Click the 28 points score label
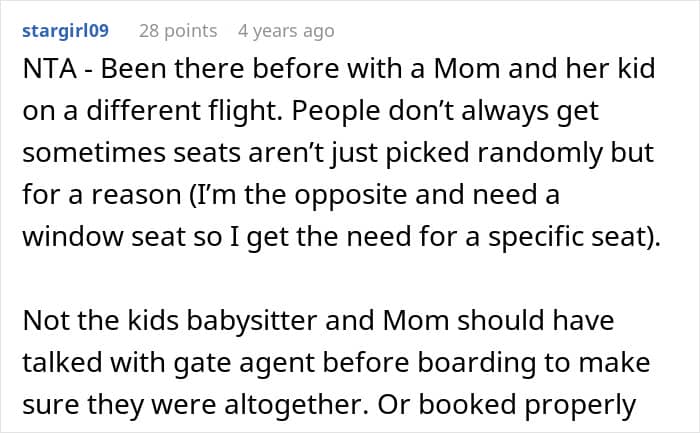This screenshot has height=433, width=700. pyautogui.click(x=178, y=31)
